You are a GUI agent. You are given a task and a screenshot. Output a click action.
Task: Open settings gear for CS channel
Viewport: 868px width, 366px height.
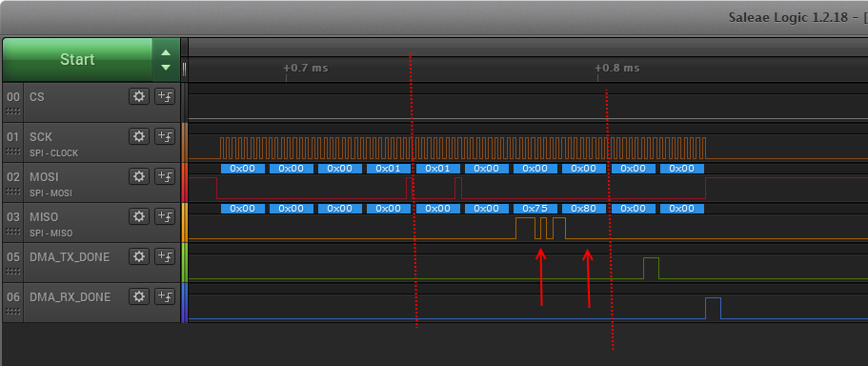coord(139,96)
